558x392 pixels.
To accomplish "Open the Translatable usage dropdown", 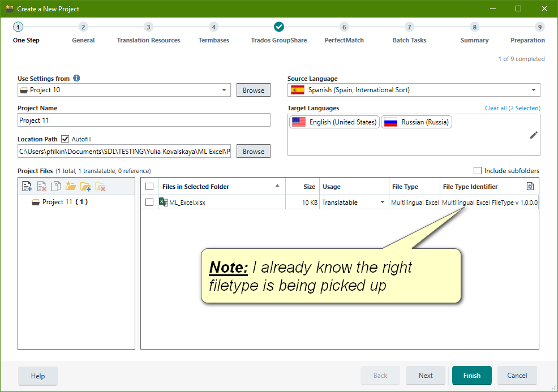I will [x=382, y=203].
